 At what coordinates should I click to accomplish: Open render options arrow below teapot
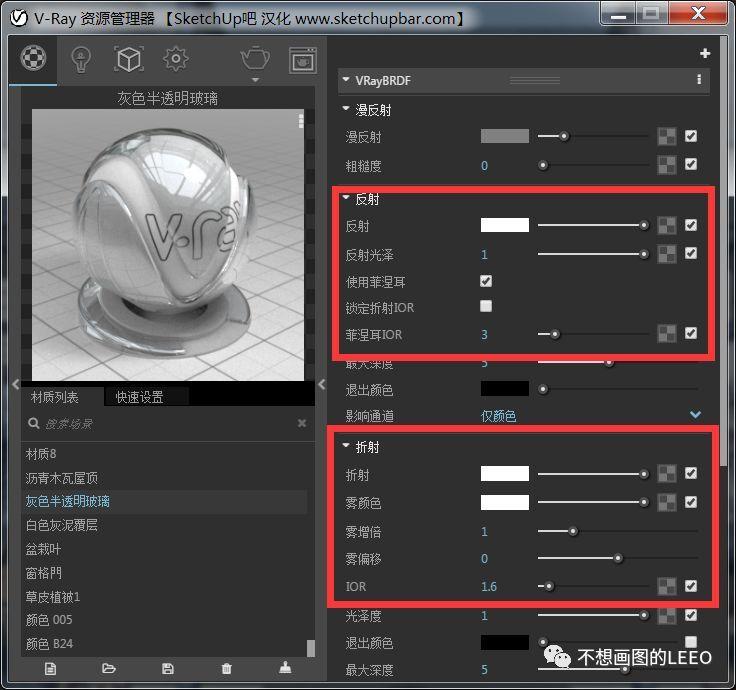255,80
